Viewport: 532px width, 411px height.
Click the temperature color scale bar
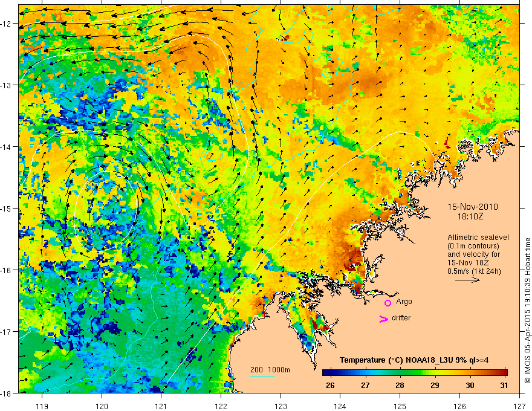pyautogui.click(x=415, y=372)
